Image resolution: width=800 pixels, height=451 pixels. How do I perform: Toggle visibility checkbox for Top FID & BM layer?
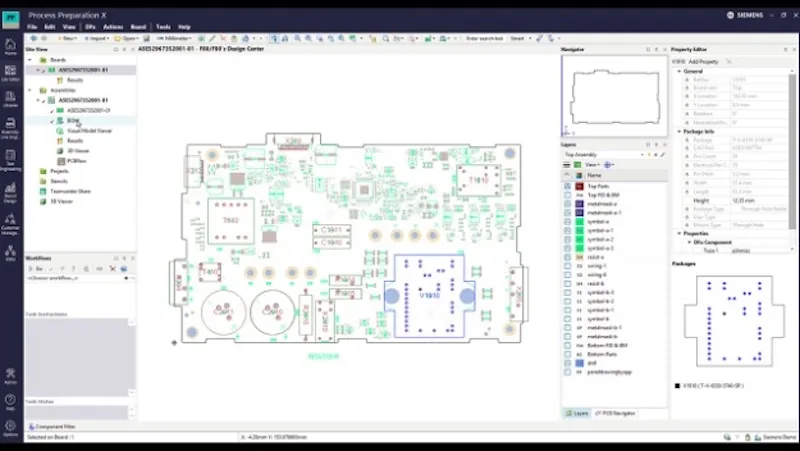[567, 195]
